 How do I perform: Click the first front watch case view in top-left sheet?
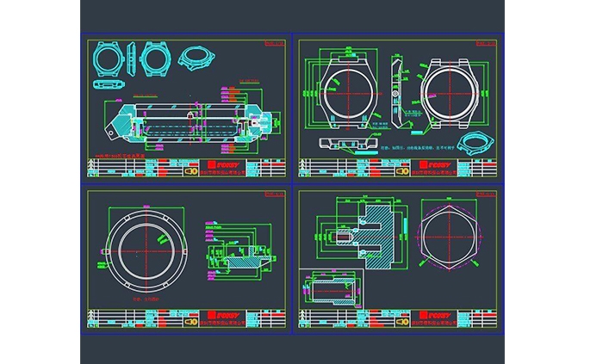tap(109, 59)
